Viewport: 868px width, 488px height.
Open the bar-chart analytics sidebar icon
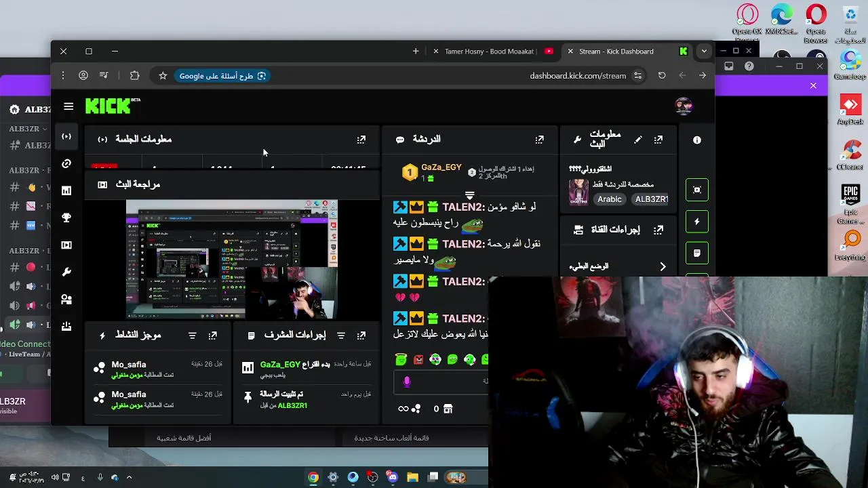tap(66, 190)
